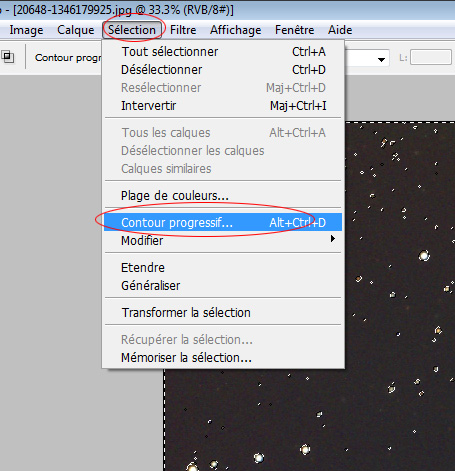Viewport: 455px width, 471px height.
Task: Open the Aide menu
Action: coord(340,30)
